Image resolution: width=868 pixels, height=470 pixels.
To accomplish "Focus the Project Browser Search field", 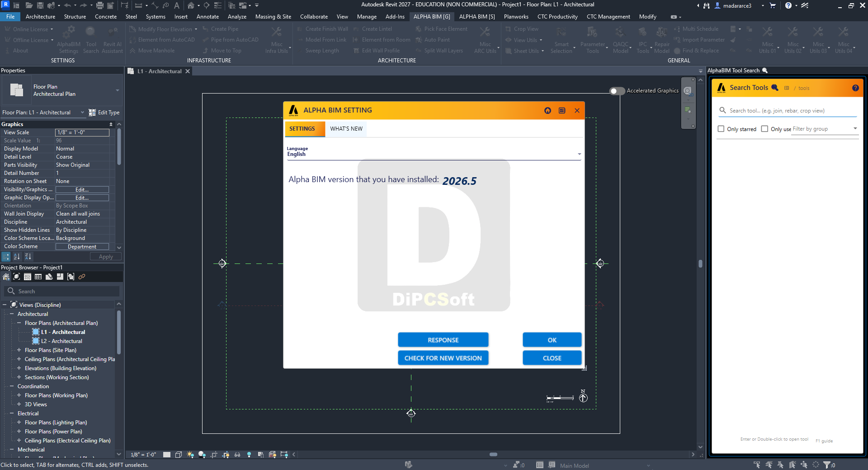I will pyautogui.click(x=62, y=291).
